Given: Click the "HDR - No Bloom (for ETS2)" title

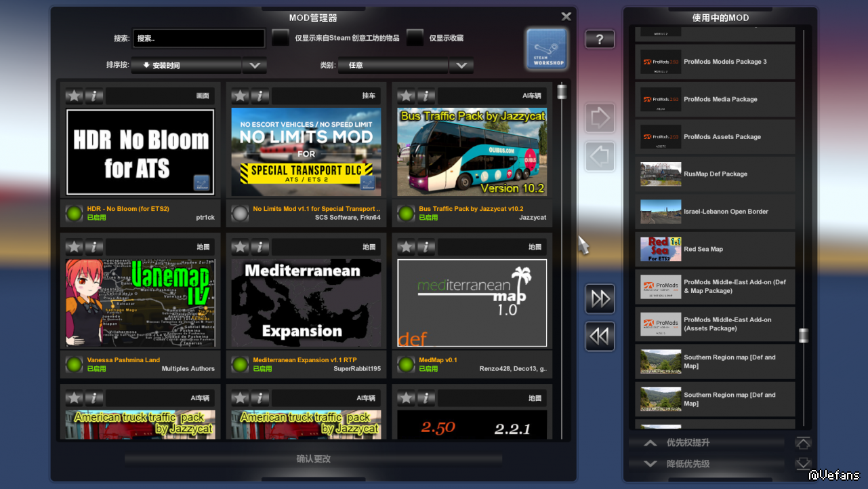Looking at the screenshot, I should pos(128,209).
